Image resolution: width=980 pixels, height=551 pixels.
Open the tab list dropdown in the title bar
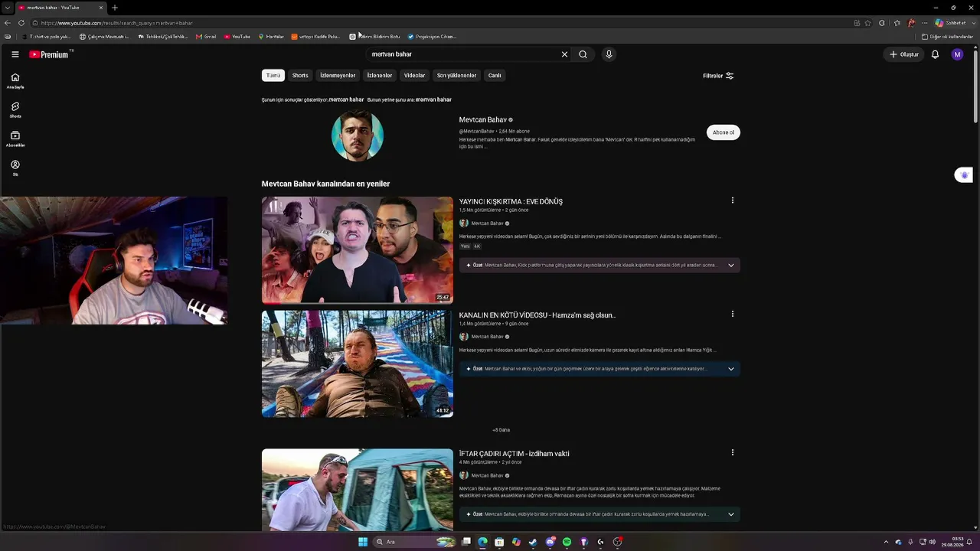pos(8,8)
